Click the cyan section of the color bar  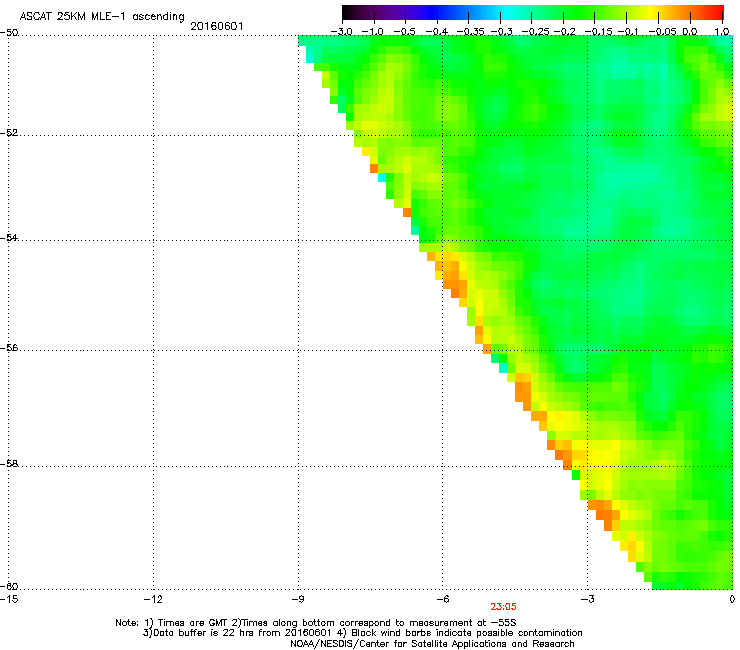point(507,12)
